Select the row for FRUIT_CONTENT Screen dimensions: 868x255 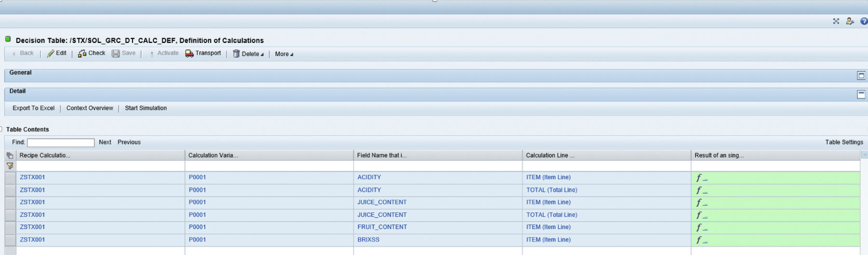coord(10,227)
